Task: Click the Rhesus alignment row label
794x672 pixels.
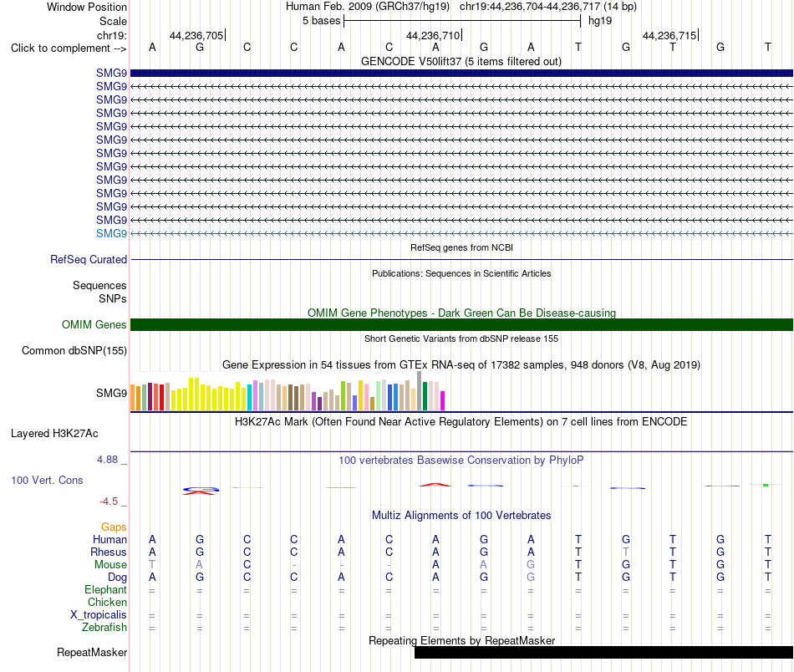Action: point(109,552)
